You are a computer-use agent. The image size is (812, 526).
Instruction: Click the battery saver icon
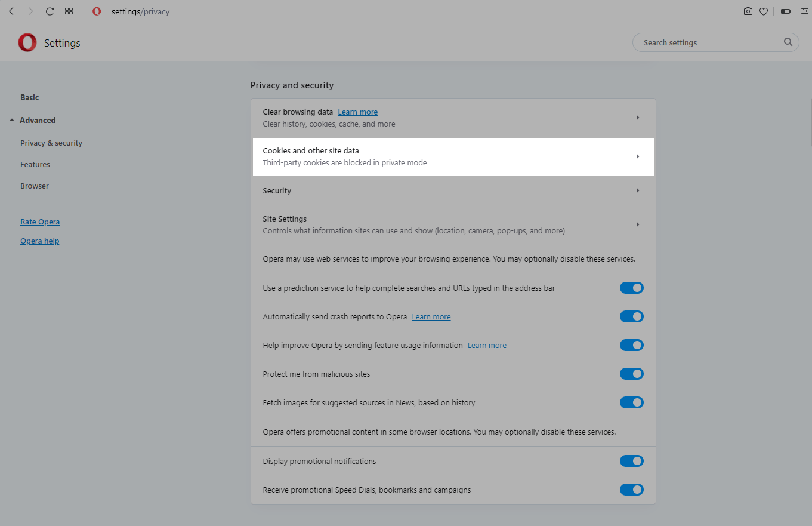(x=785, y=11)
